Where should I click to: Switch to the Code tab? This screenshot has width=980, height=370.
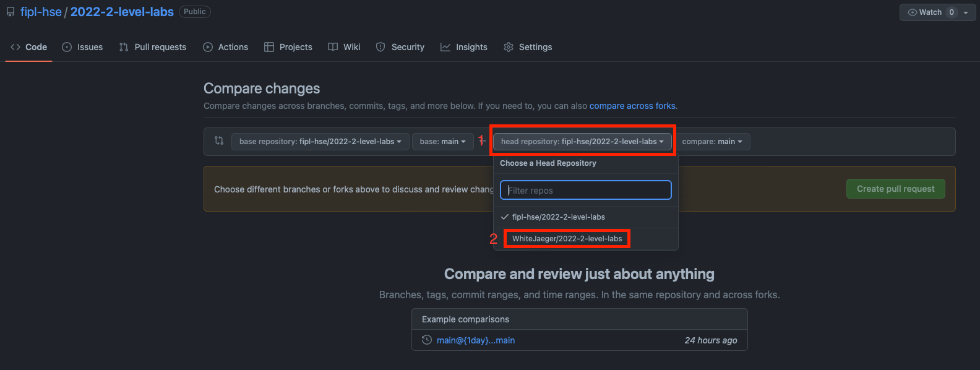[29, 47]
